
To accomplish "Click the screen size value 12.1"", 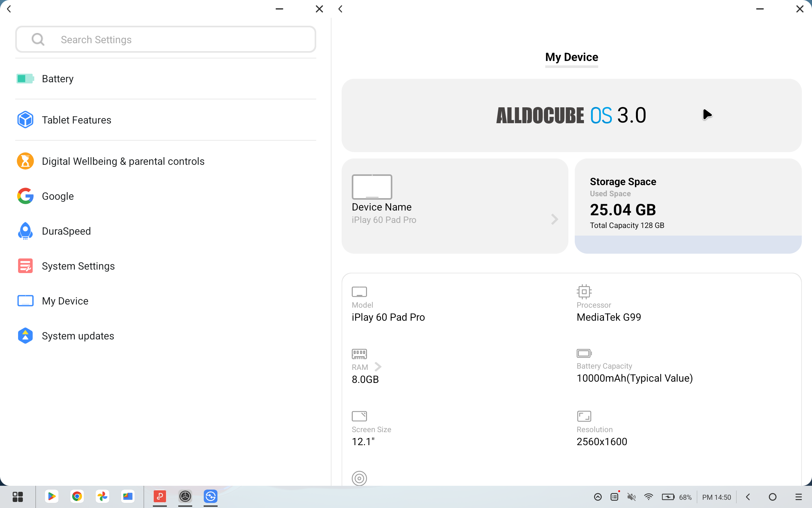I will click(x=363, y=442).
